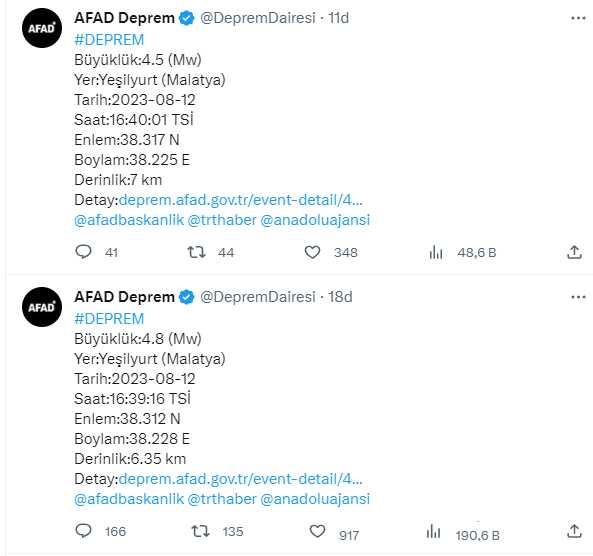Open more options for the 18d tweet

(x=578, y=297)
